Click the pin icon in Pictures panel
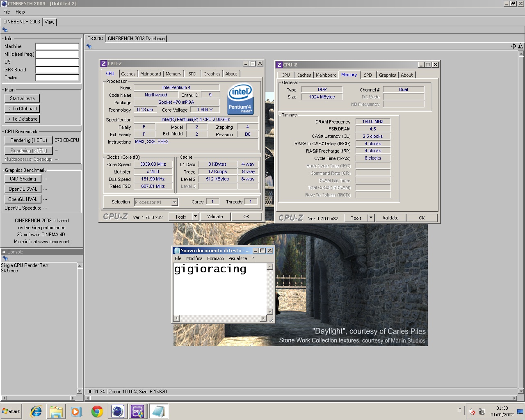This screenshot has width=525, height=420. [x=89, y=46]
